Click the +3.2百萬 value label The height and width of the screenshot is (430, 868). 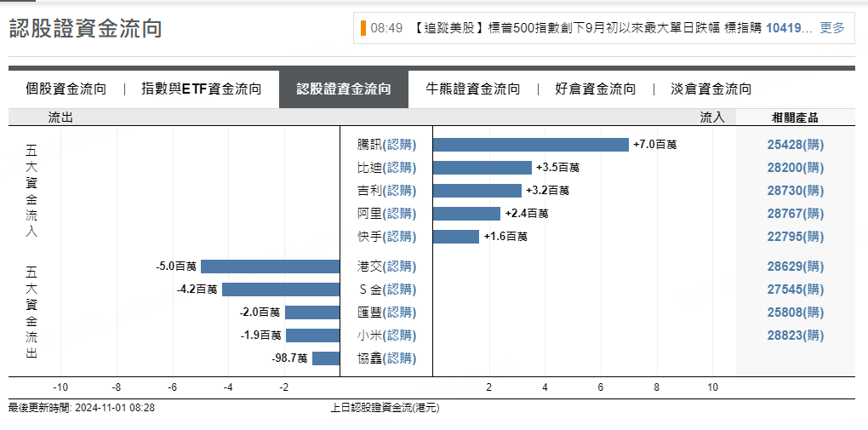tap(547, 191)
